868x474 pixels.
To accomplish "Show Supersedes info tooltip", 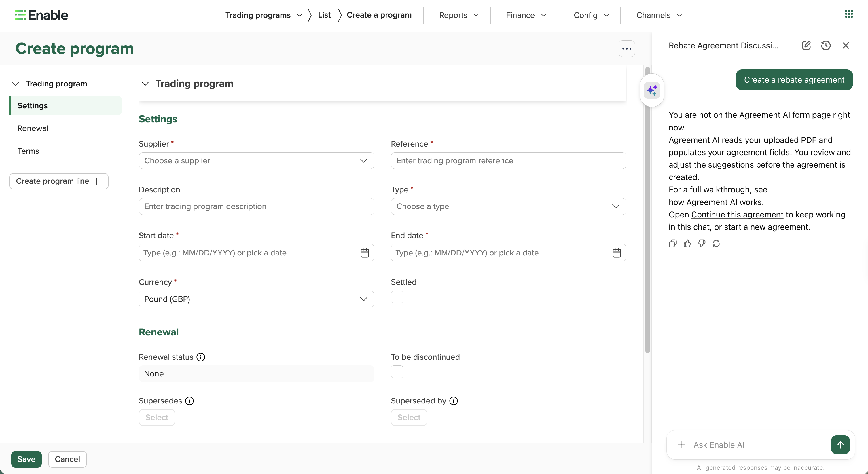I will pyautogui.click(x=190, y=401).
